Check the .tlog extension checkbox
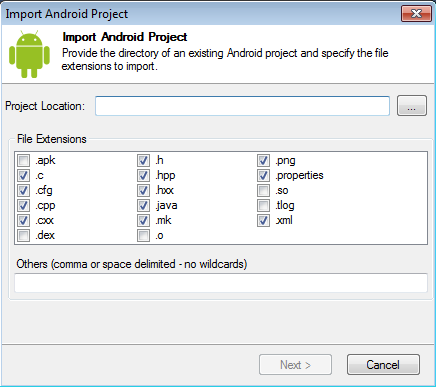Screen dimensions: 436x387 pos(264,206)
